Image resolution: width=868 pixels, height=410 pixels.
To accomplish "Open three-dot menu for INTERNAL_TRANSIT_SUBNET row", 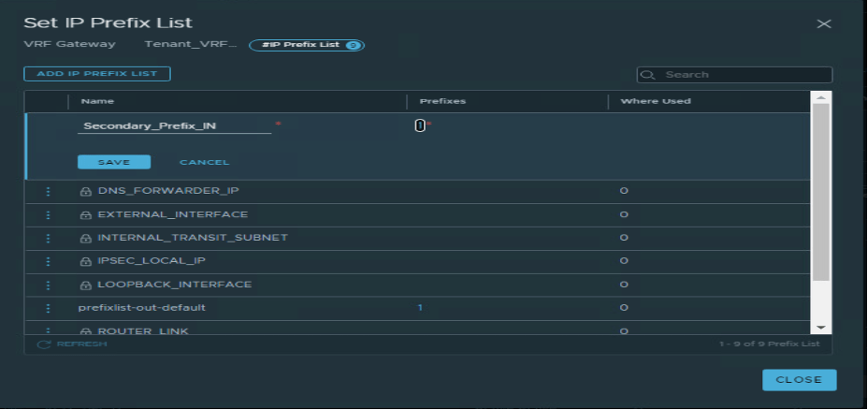I will tap(47, 238).
